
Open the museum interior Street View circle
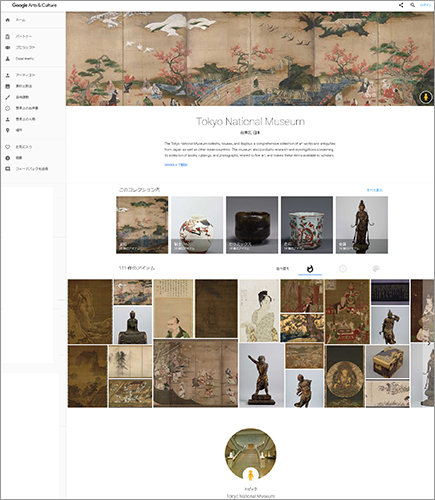pyautogui.click(x=250, y=454)
